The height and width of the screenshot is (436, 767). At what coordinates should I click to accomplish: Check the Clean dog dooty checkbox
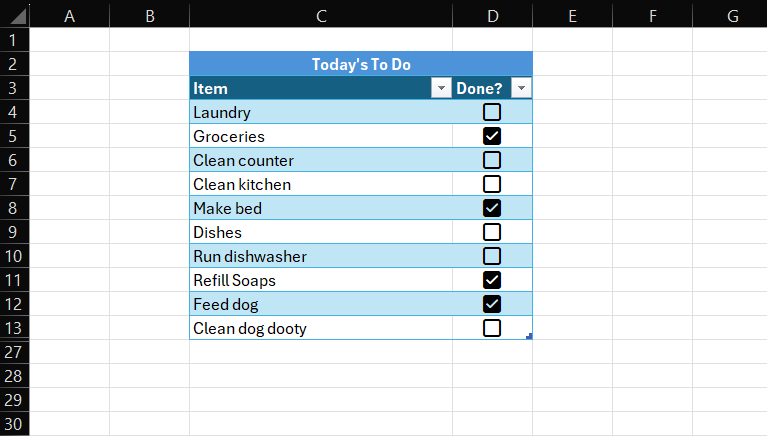[x=492, y=328]
